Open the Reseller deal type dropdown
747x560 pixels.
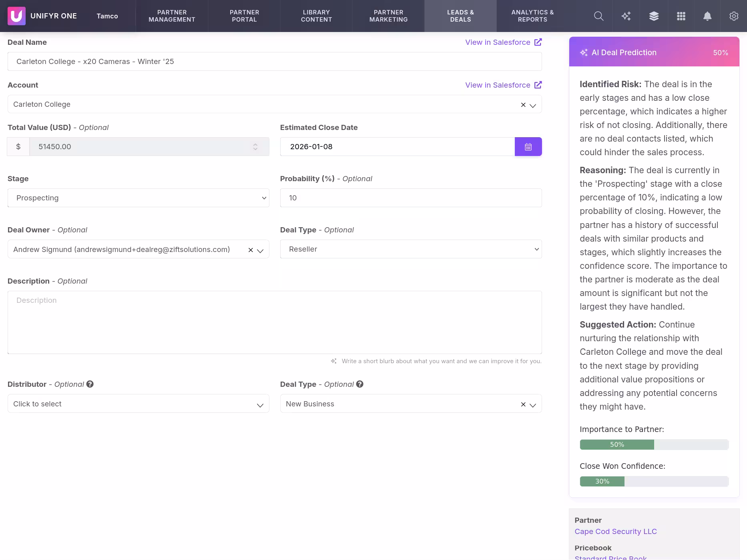[411, 249]
